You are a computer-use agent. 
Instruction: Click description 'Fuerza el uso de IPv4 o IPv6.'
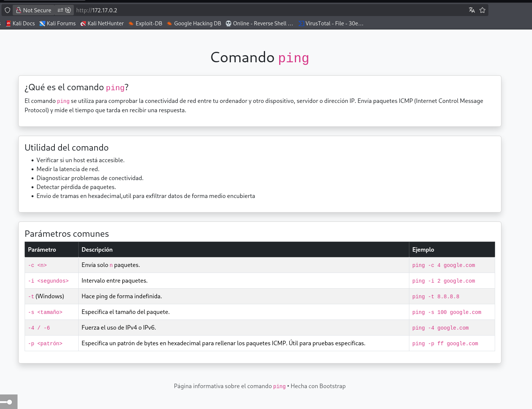pyautogui.click(x=119, y=328)
